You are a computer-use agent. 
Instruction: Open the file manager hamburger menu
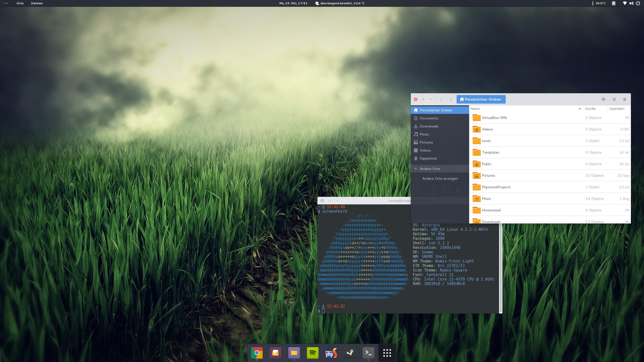pyautogui.click(x=625, y=99)
